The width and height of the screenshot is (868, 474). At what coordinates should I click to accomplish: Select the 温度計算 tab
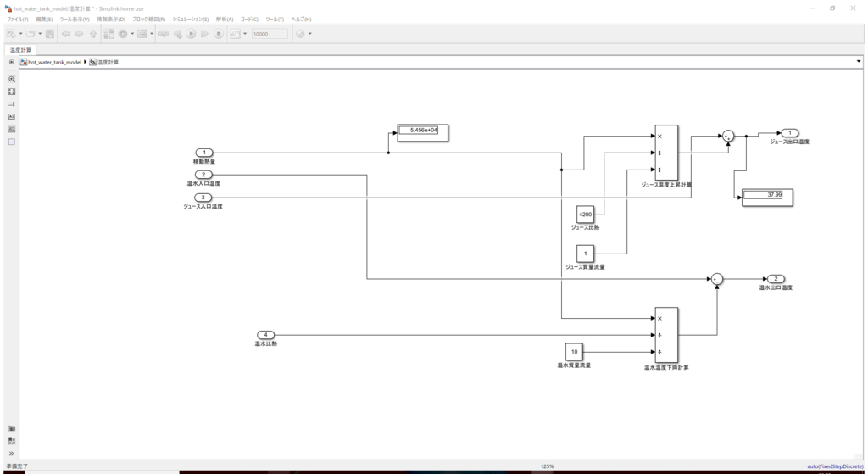(20, 50)
